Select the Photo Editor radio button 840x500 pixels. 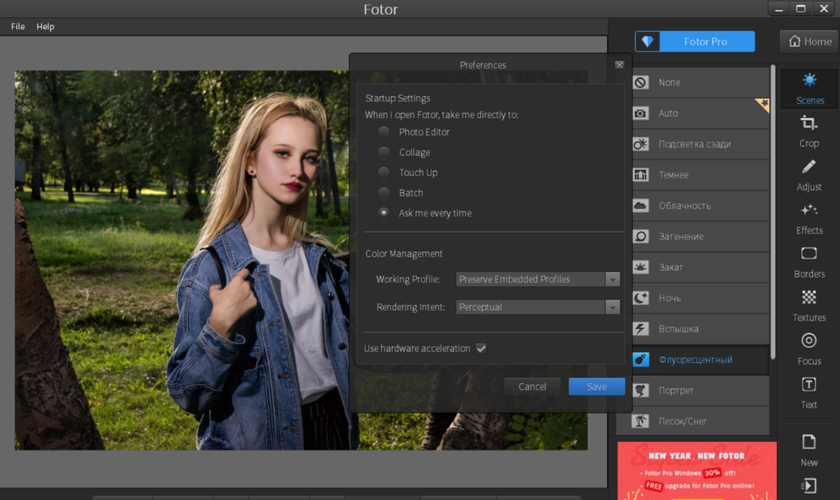pos(384,132)
